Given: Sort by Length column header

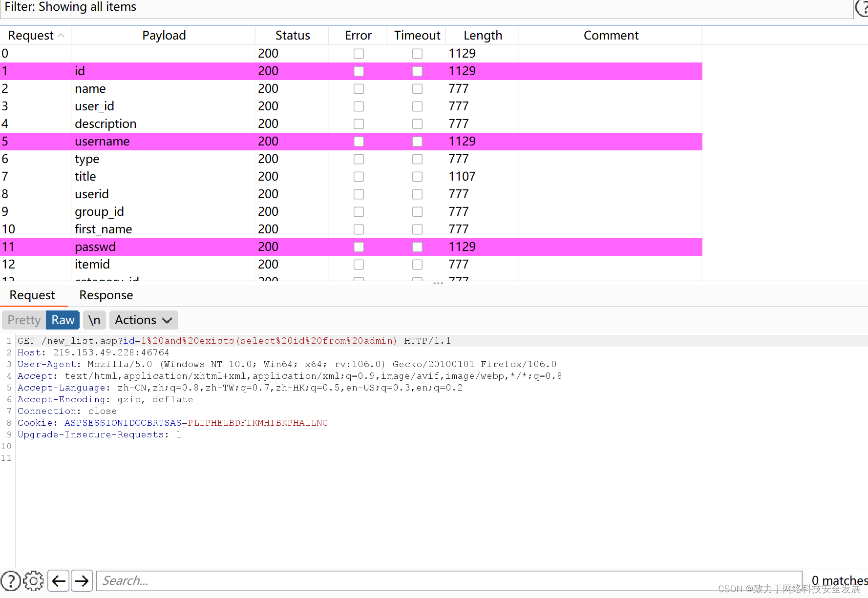Looking at the screenshot, I should click(x=483, y=36).
